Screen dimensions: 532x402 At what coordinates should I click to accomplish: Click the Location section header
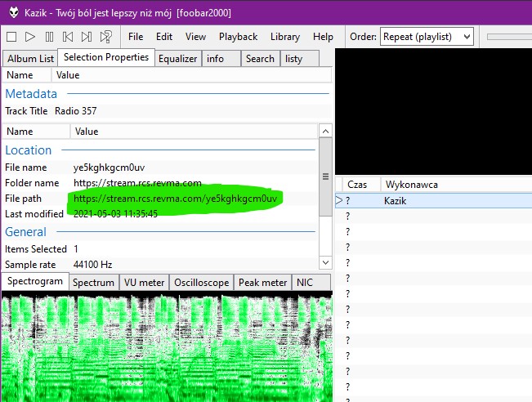pos(29,150)
